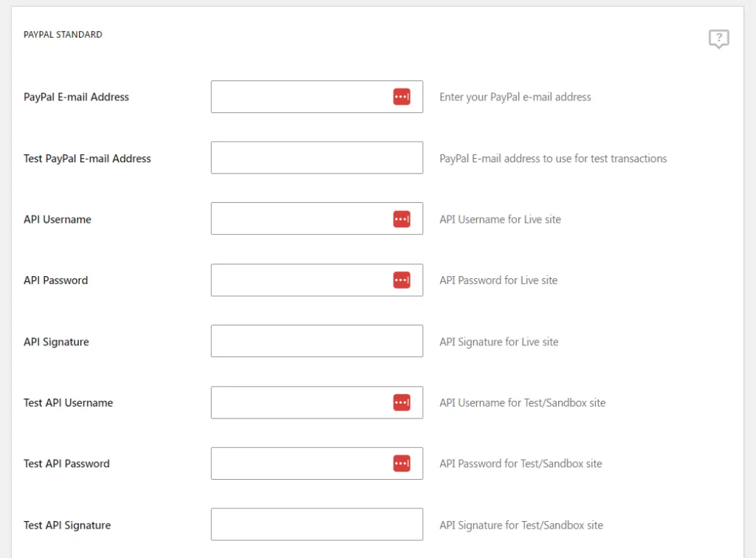Click 'API Password for Live site' description
Image resolution: width=756 pixels, height=558 pixels.
tap(498, 280)
